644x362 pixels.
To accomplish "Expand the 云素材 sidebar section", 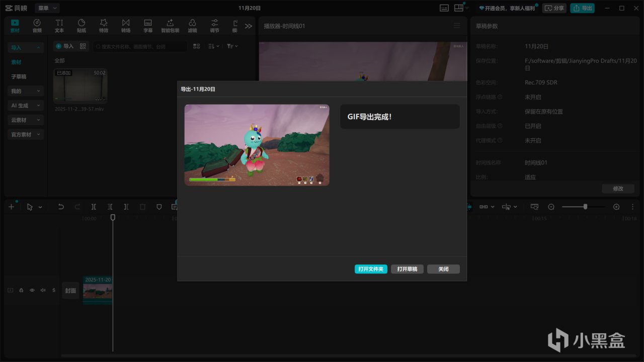I will [26, 120].
